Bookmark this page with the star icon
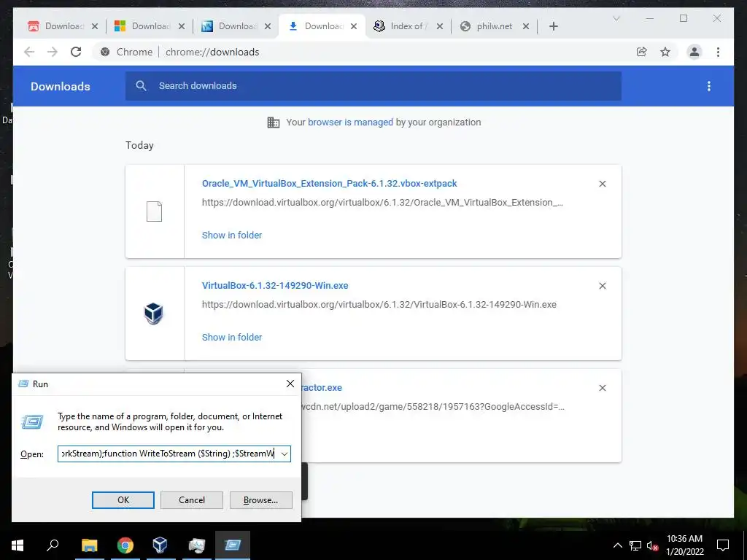747x560 pixels. (x=665, y=52)
